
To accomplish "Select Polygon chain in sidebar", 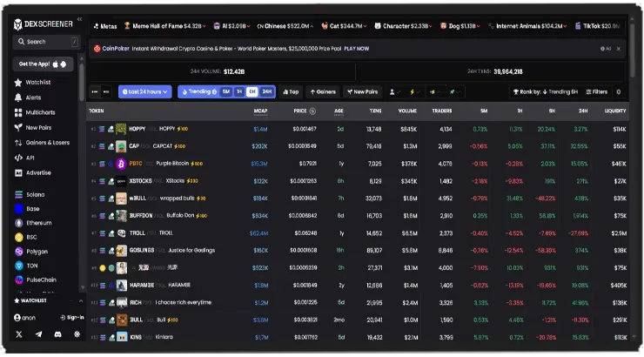I will (x=31, y=251).
